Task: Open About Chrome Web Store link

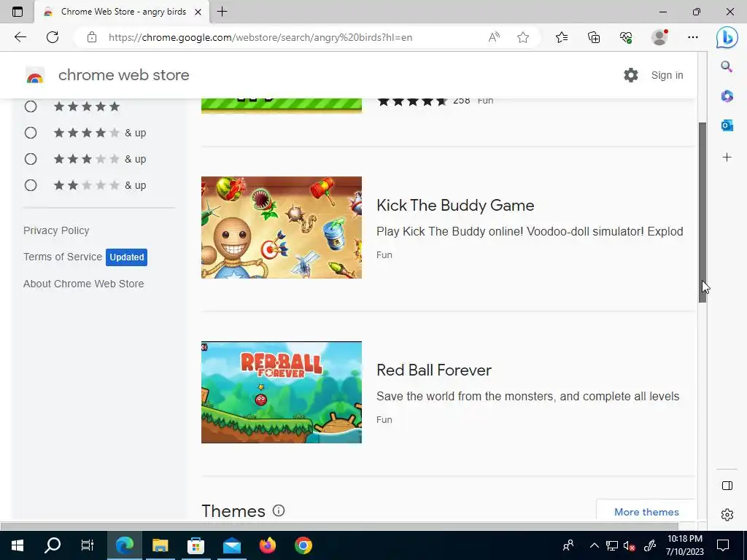Action: point(83,284)
